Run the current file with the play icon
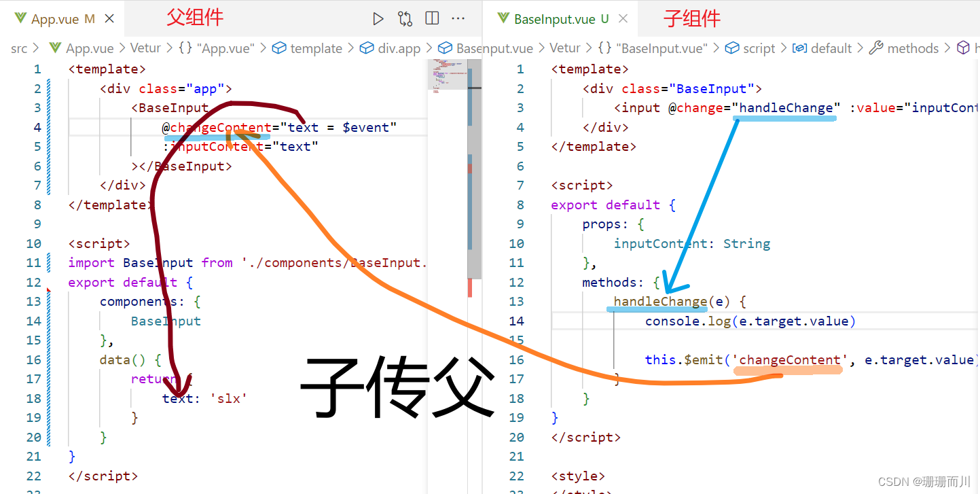This screenshot has width=980, height=494. tap(378, 19)
